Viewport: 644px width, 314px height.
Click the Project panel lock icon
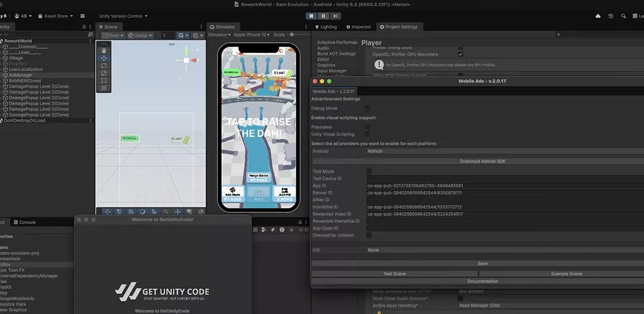[299, 222]
